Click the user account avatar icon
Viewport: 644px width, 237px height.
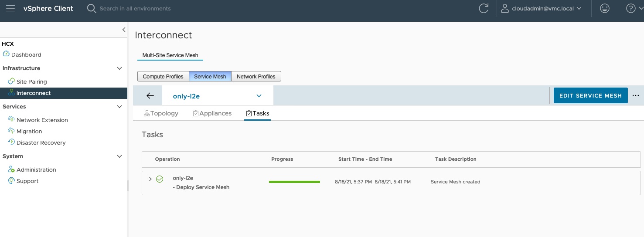505,8
